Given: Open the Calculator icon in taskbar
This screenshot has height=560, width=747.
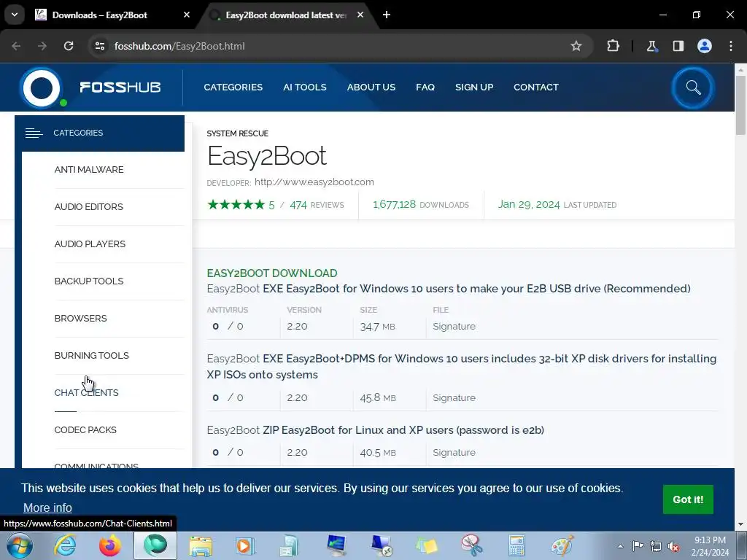Looking at the screenshot, I should pyautogui.click(x=516, y=545).
